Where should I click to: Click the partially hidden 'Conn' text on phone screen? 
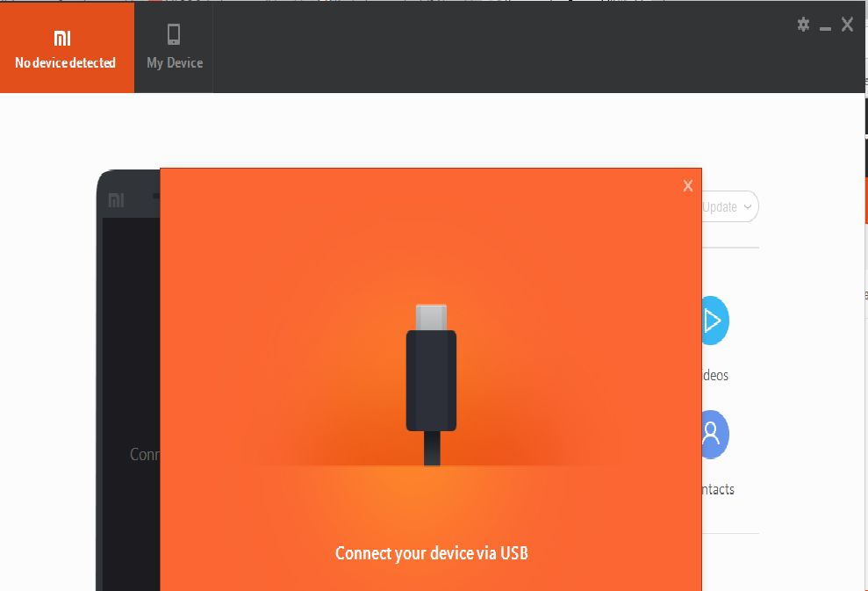pos(144,454)
